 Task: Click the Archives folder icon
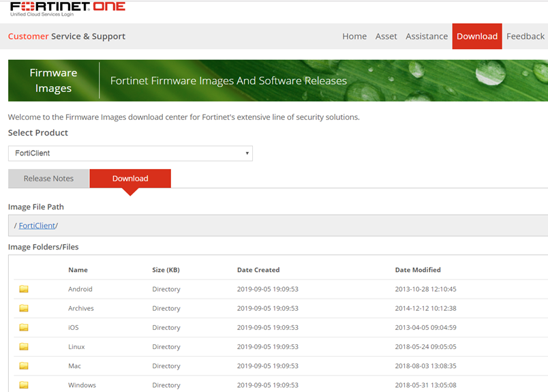coord(24,308)
